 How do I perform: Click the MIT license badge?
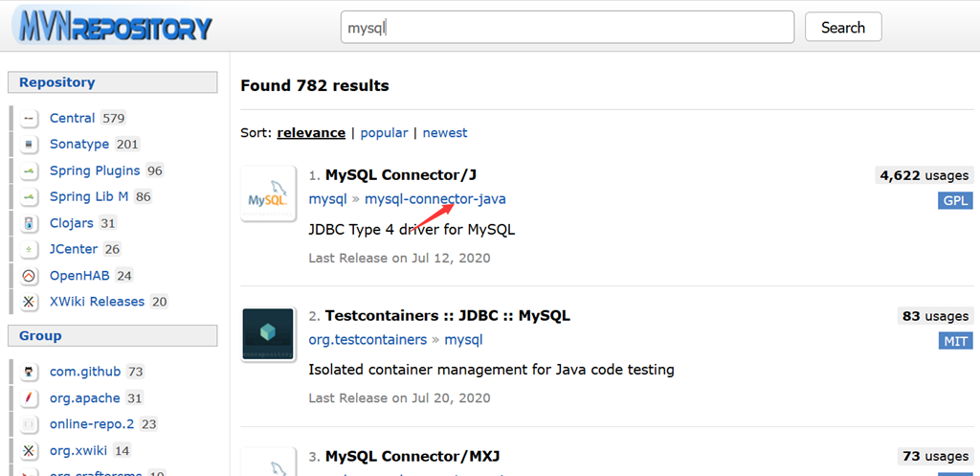[x=955, y=341]
